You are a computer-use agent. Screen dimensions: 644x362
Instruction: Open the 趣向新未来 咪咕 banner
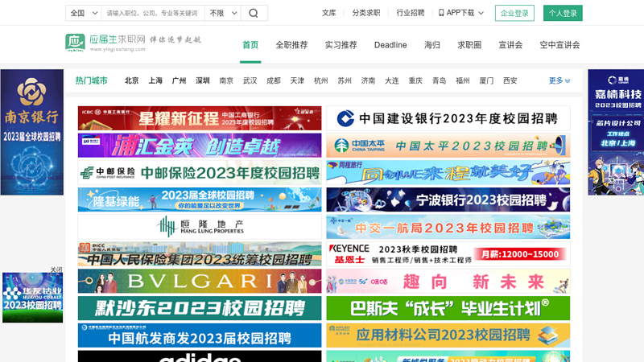coord(448,281)
